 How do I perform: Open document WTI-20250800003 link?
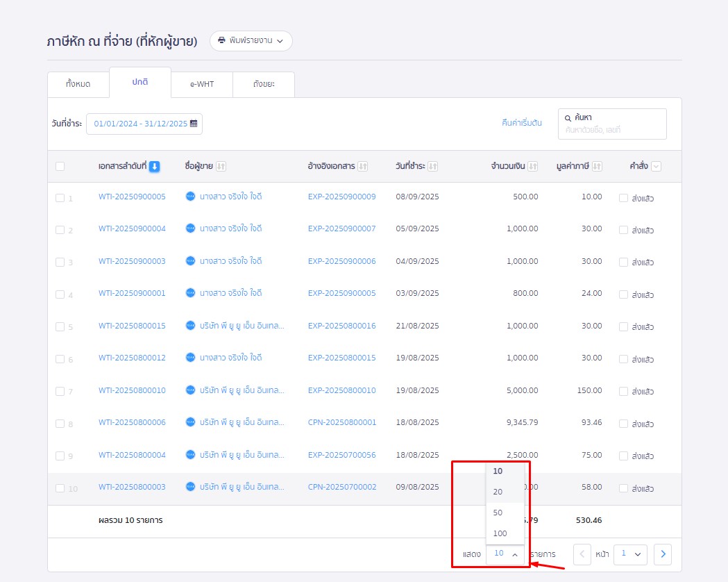[x=132, y=487]
